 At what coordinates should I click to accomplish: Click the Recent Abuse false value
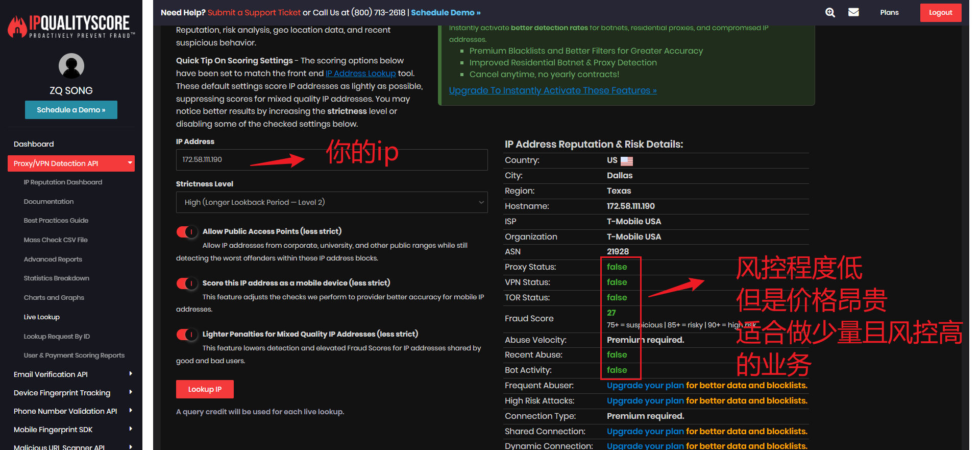point(617,355)
